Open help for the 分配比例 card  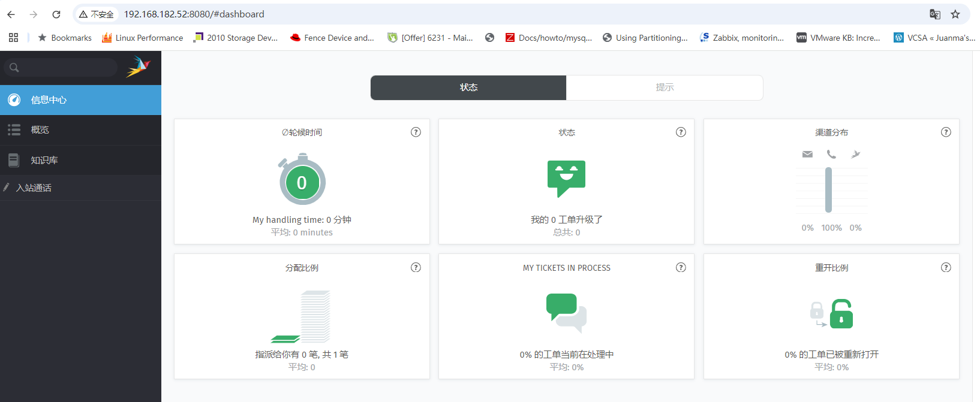click(x=416, y=268)
